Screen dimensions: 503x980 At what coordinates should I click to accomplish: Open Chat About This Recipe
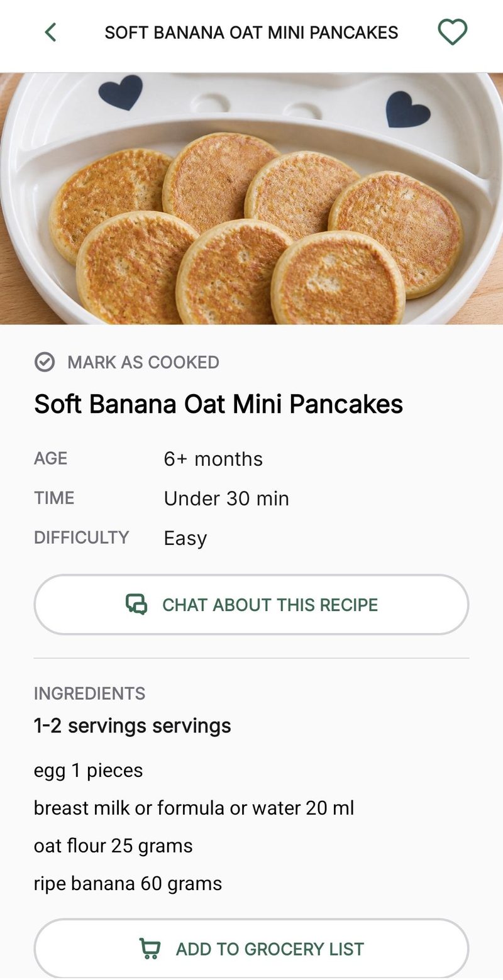[x=251, y=604]
